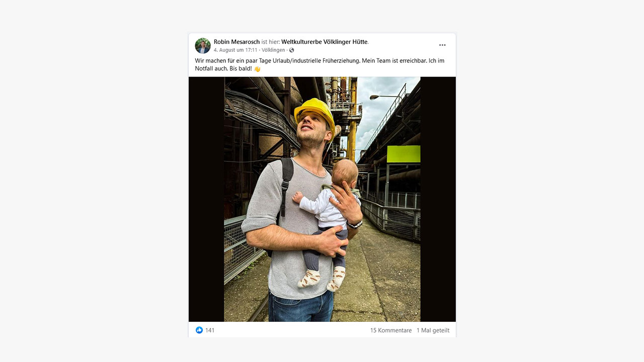Click the globe public audience icon

coord(292,50)
